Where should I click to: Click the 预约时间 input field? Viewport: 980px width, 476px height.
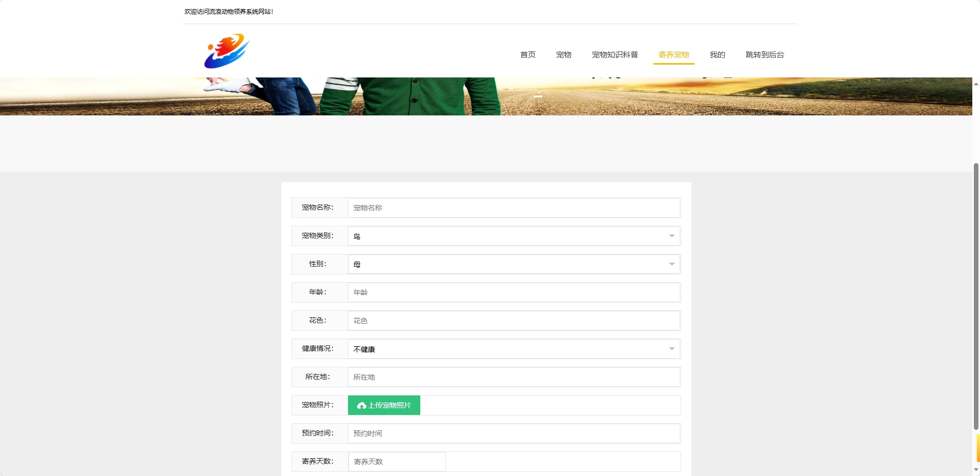point(514,433)
